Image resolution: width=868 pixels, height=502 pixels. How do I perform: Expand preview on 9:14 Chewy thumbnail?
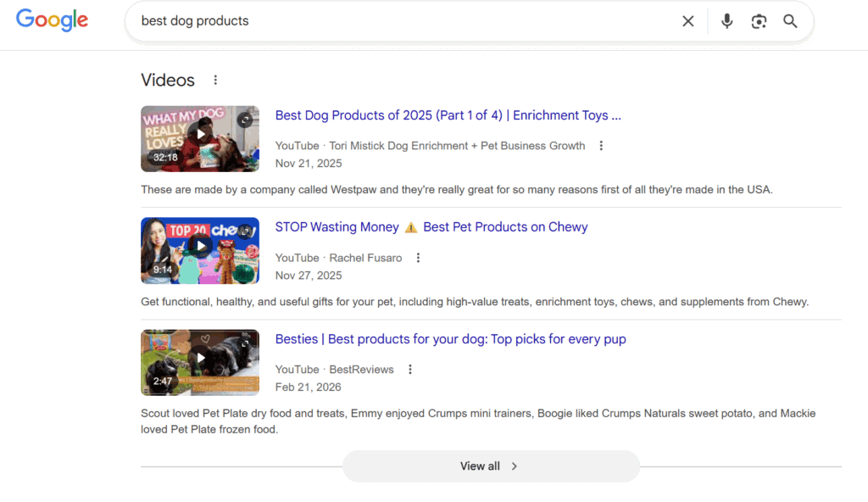click(245, 231)
